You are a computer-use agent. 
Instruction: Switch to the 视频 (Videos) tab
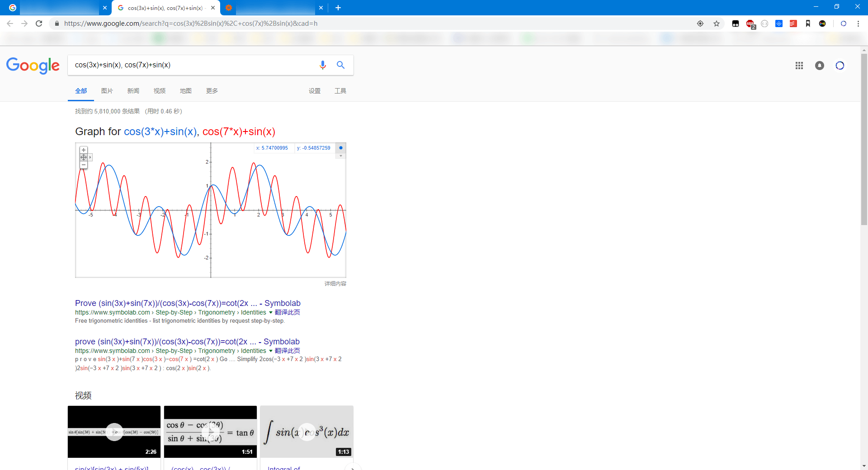159,91
